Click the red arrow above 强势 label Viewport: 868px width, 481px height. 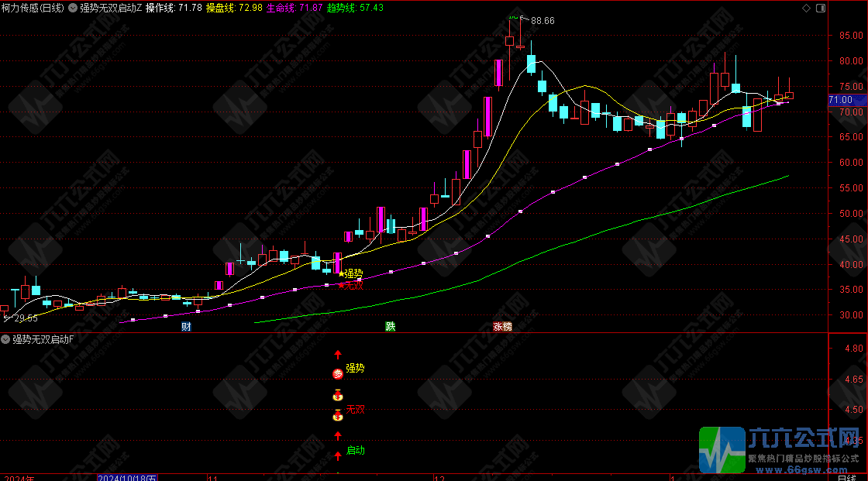pos(338,355)
